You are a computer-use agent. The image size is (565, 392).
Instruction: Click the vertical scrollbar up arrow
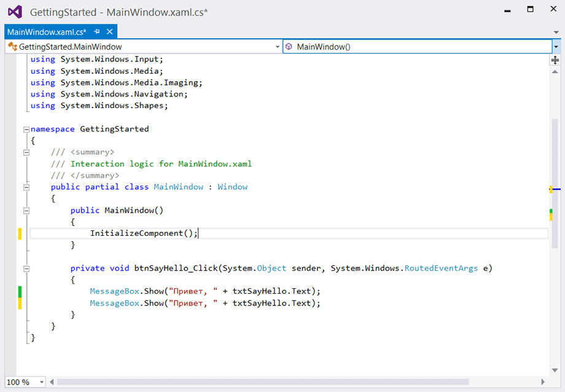555,72
